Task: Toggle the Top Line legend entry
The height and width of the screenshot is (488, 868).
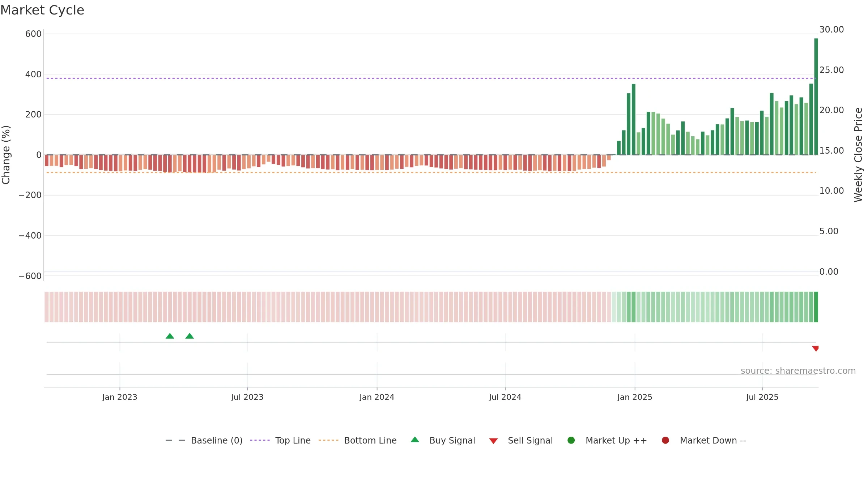Action: click(280, 440)
